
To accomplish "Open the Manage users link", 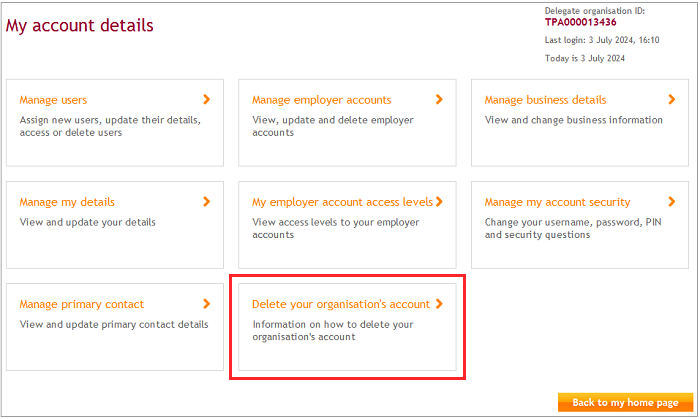I will [x=53, y=100].
